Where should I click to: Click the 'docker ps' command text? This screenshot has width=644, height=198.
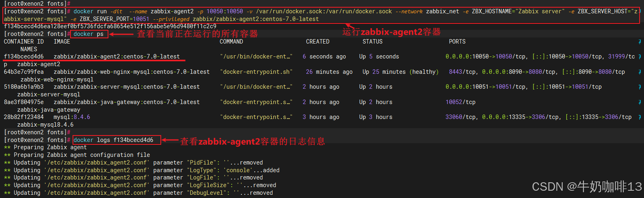tap(88, 34)
